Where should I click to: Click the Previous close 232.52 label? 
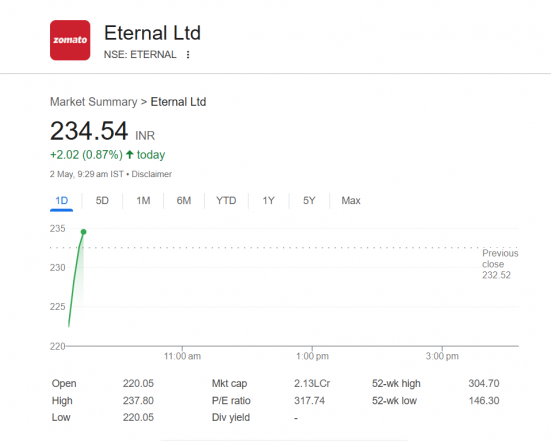[500, 264]
